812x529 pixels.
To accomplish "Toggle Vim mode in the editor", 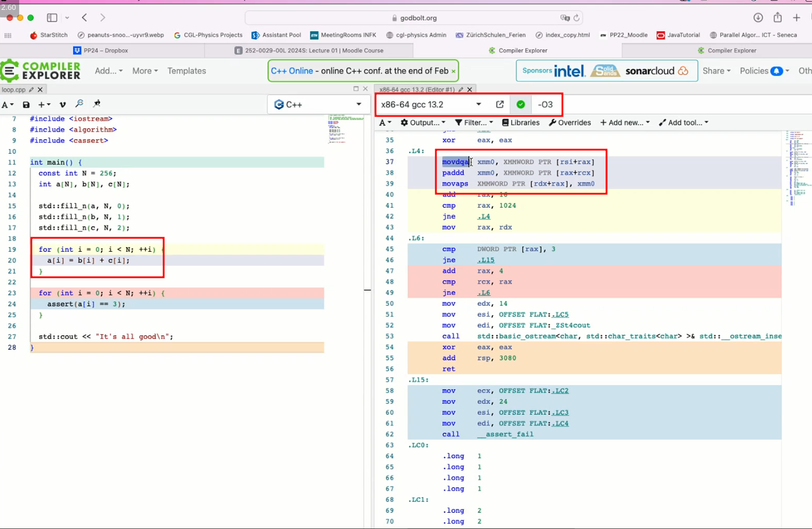I will point(63,105).
